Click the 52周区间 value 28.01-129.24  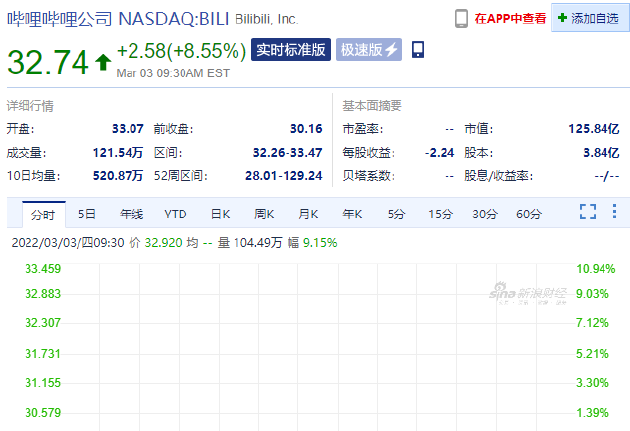(x=284, y=176)
